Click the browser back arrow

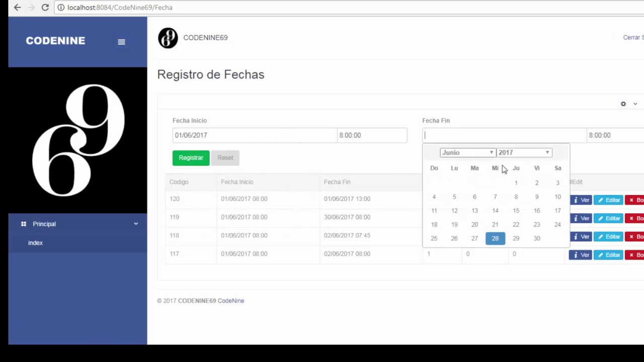pos(18,8)
